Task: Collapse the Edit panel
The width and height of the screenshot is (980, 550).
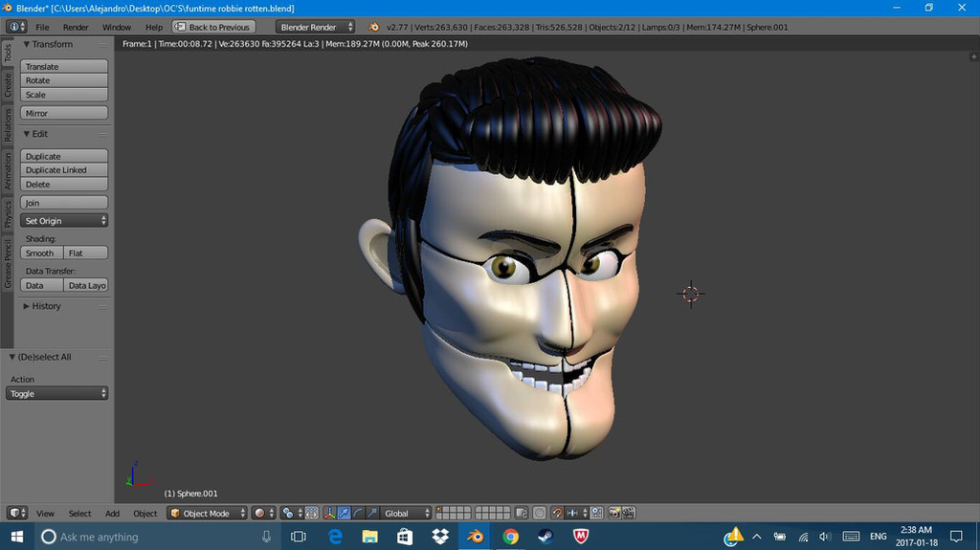Action: click(26, 134)
